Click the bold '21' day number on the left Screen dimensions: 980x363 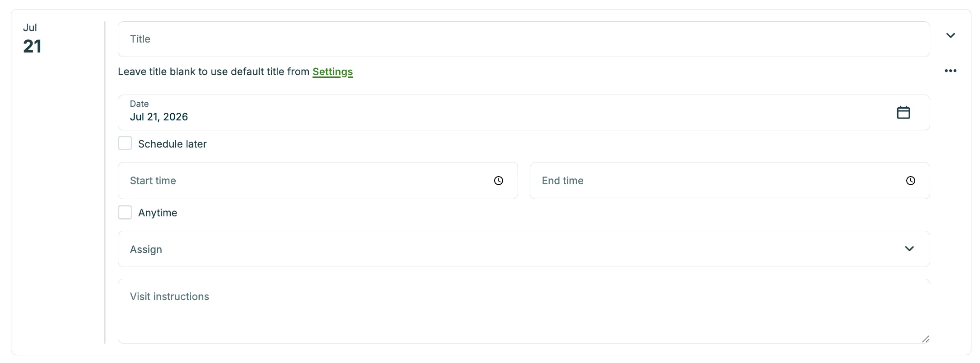point(32,46)
